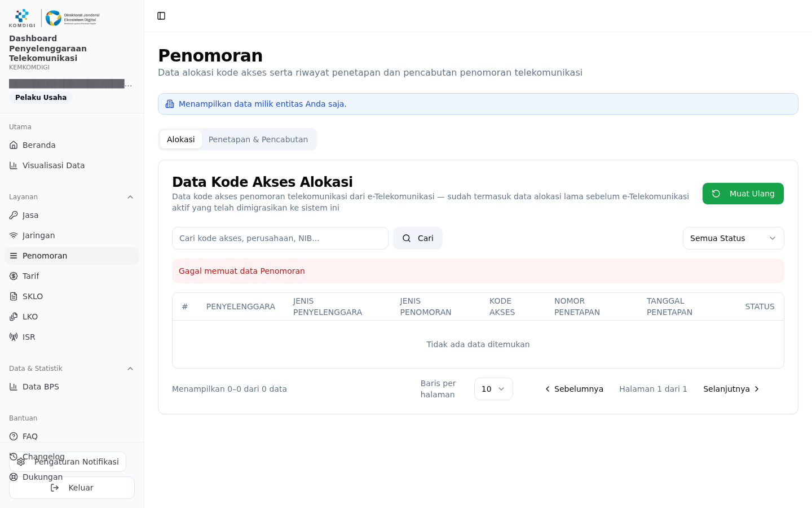Click the JENIS PENYELENGGARA column header
The image size is (812, 508).
328,306
